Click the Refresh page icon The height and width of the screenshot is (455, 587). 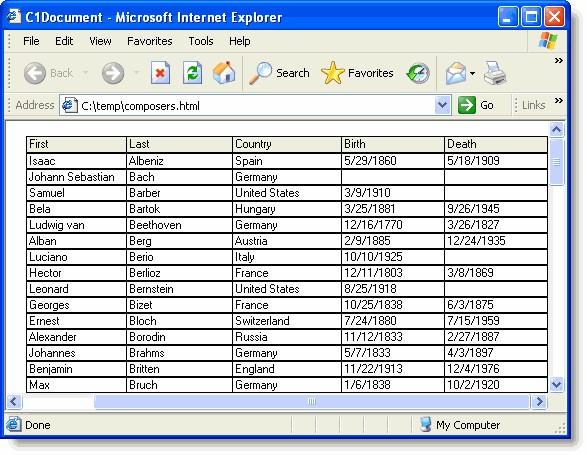coord(192,73)
